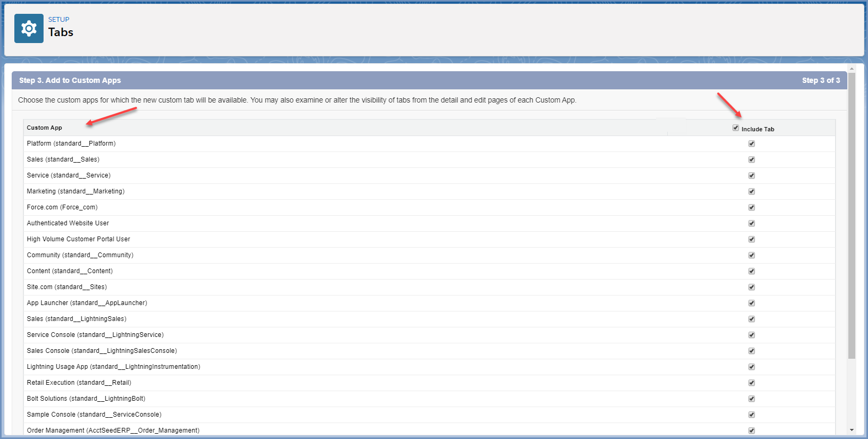Toggle Service (standard__Service) checkbox

coord(752,175)
